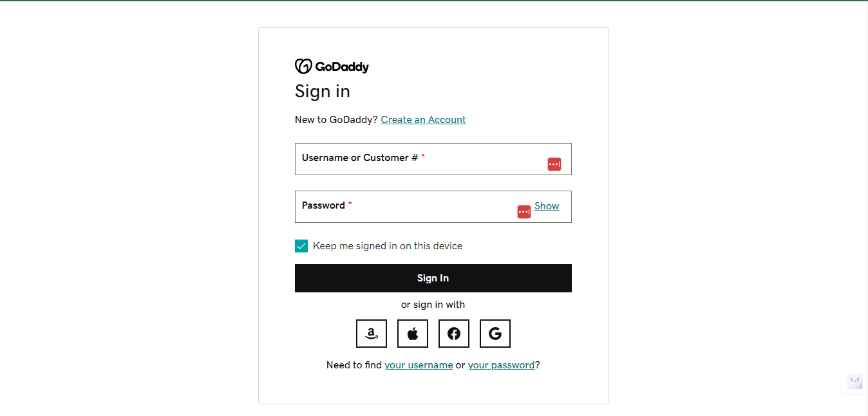
Task: Show the password text
Action: [x=547, y=206]
